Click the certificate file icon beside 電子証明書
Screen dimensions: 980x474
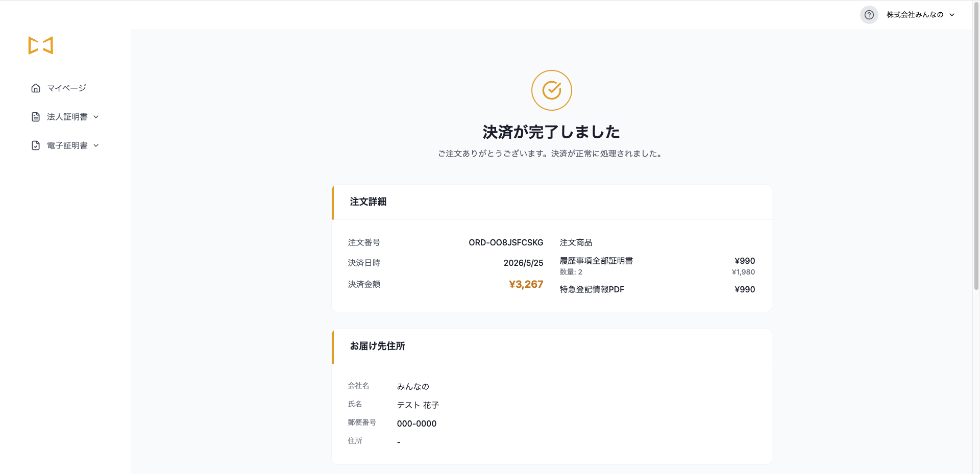tap(36, 145)
